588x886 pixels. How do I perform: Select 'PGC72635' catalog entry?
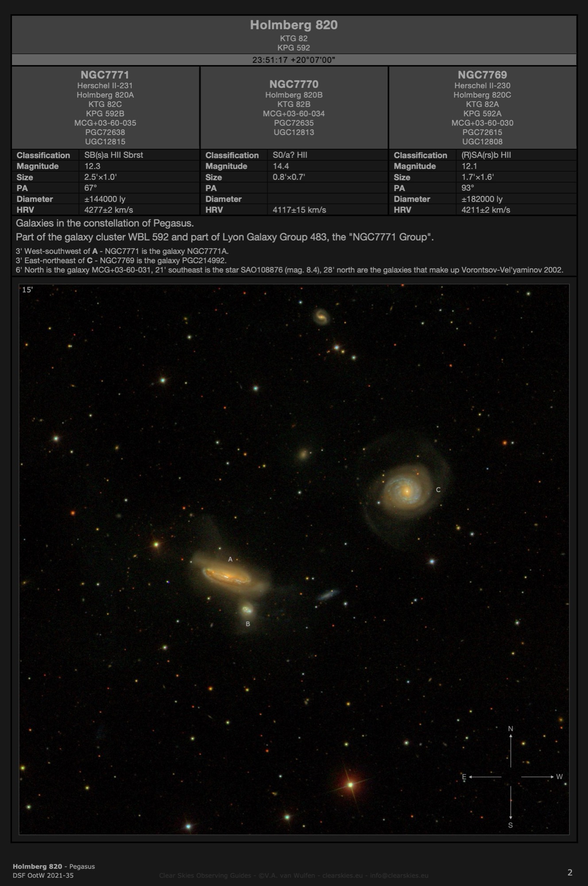pos(294,123)
